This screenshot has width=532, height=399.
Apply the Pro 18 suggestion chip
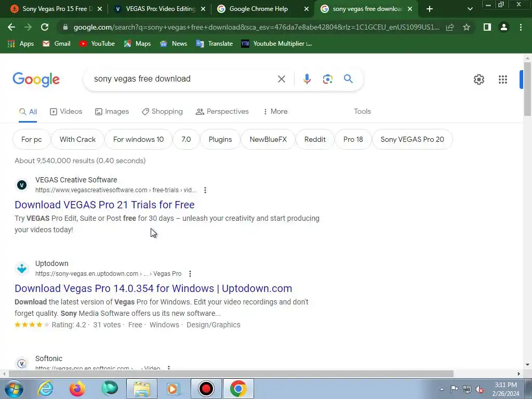pyautogui.click(x=353, y=139)
